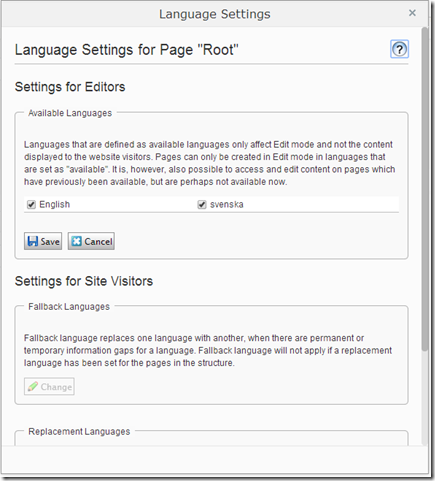
Task: Click the blue X icon on Cancel
Action: pos(76,241)
